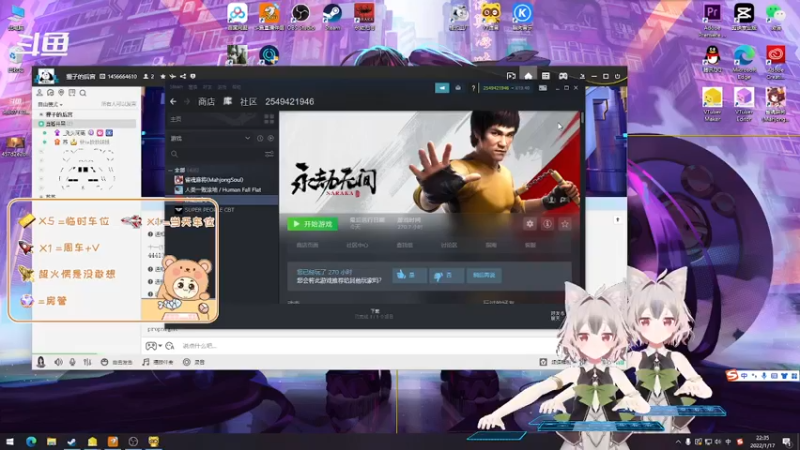The image size is (800, 450).
Task: Toggle the ready-to-play filter icon
Action: click(270, 138)
